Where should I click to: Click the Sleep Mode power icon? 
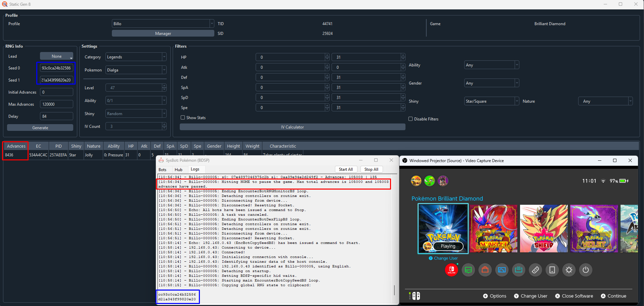click(586, 270)
